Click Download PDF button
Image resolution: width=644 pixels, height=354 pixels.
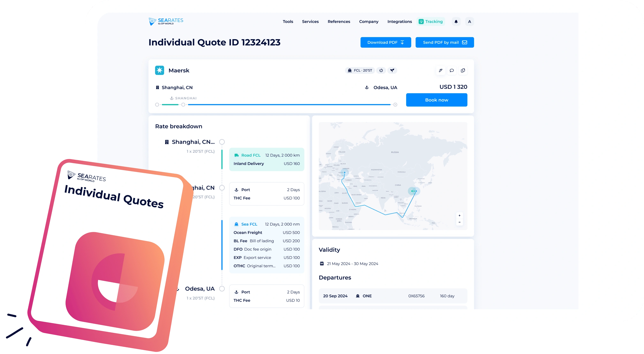click(386, 42)
